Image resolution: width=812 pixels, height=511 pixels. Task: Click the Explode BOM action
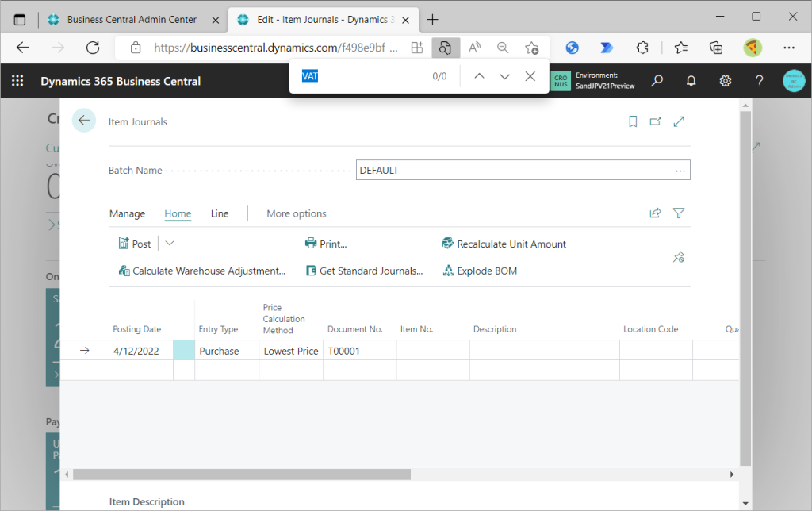(x=480, y=271)
